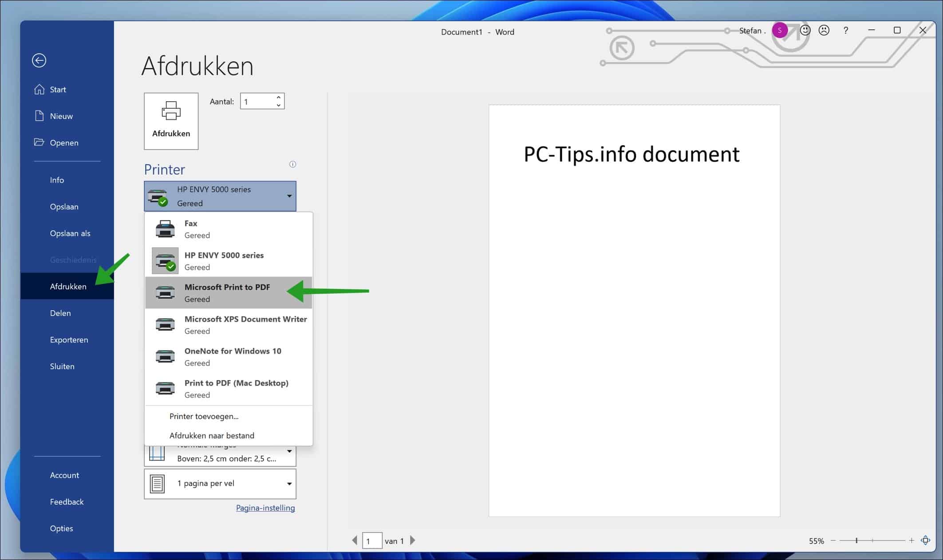Screen dimensions: 943x560
Task: Click the back arrow to leave print view
Action: tap(39, 60)
